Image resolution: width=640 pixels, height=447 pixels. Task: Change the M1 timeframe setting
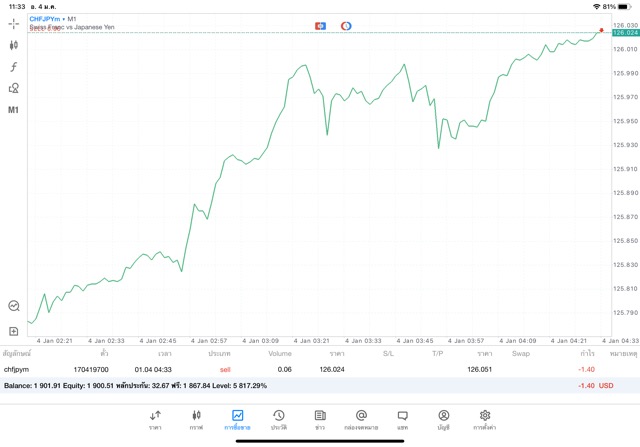click(x=13, y=110)
